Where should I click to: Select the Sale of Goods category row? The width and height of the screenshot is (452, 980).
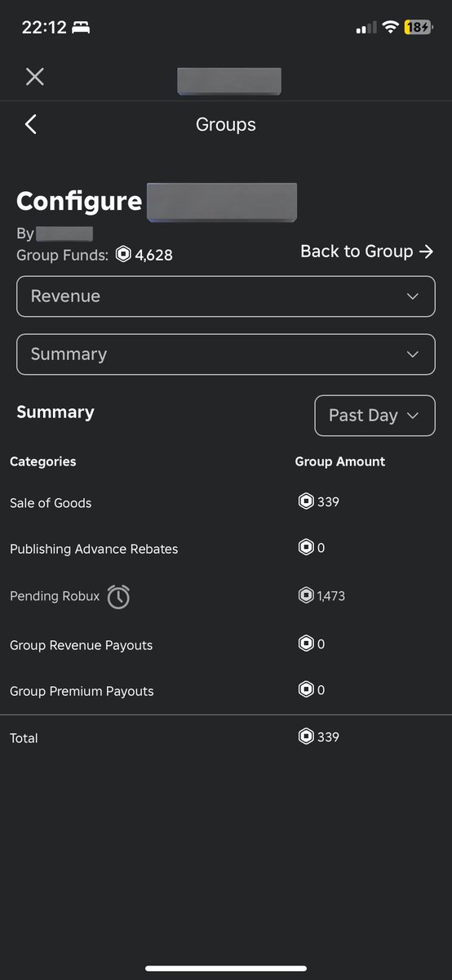pyautogui.click(x=226, y=502)
